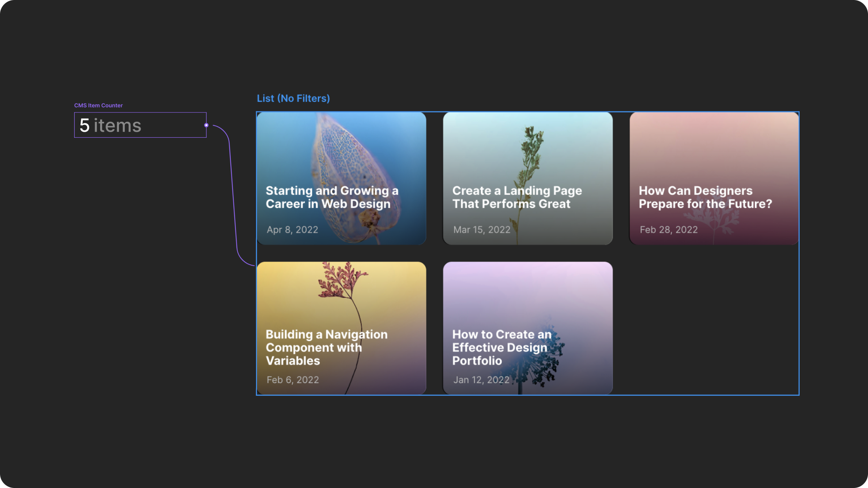The image size is (868, 488).
Task: Click the title 'Career in Web Design'
Action: [328, 204]
